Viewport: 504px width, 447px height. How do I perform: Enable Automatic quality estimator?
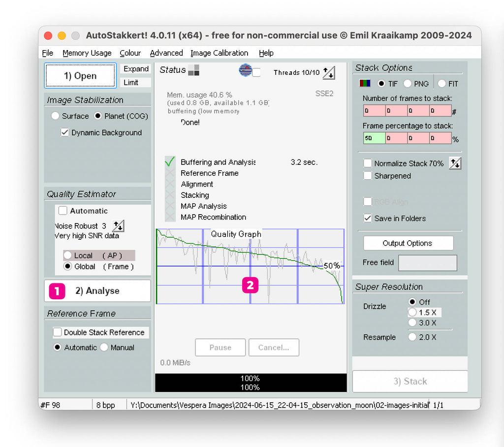(63, 211)
